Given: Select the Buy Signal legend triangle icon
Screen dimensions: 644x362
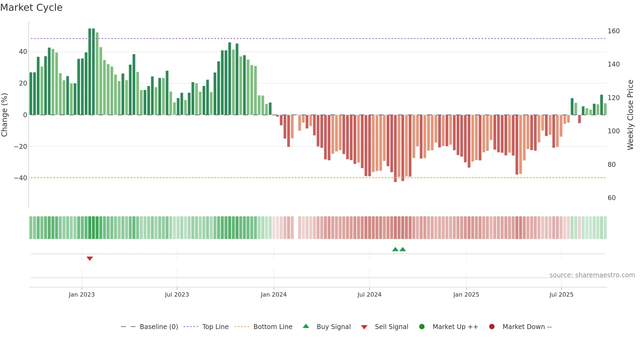Looking at the screenshot, I should coord(306,326).
